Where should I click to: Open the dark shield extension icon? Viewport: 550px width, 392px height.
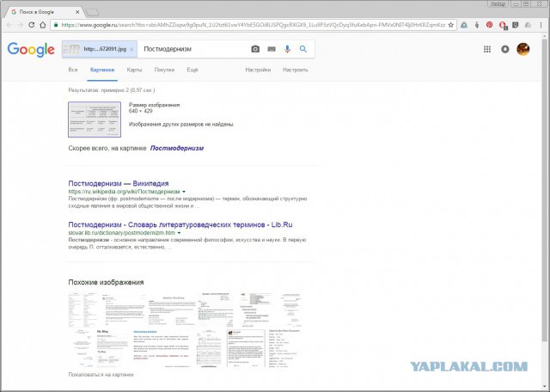pos(516,25)
